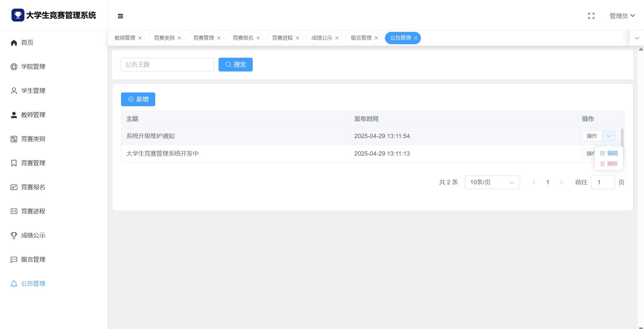Toggle sidebar collapse hamburger icon
Screen dimensions: 644x329
(120, 16)
